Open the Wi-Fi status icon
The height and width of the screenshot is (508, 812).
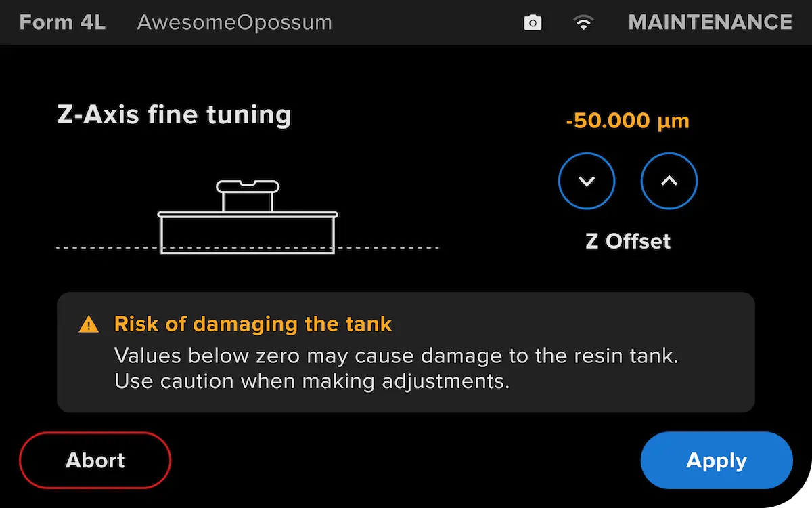coord(583,23)
